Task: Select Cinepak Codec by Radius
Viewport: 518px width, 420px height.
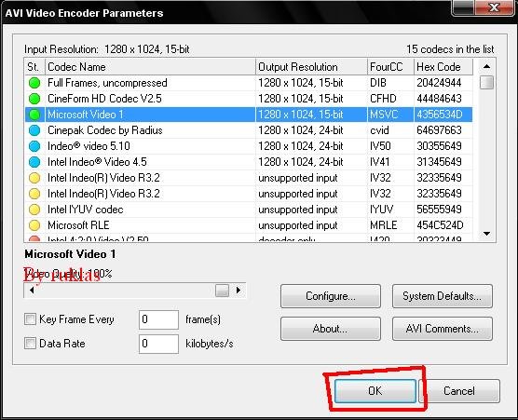Action: 249,130
